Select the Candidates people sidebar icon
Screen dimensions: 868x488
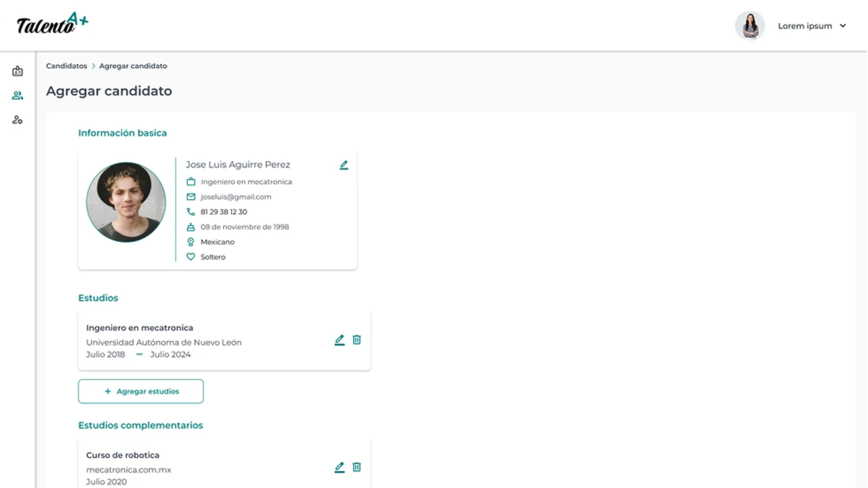[18, 96]
